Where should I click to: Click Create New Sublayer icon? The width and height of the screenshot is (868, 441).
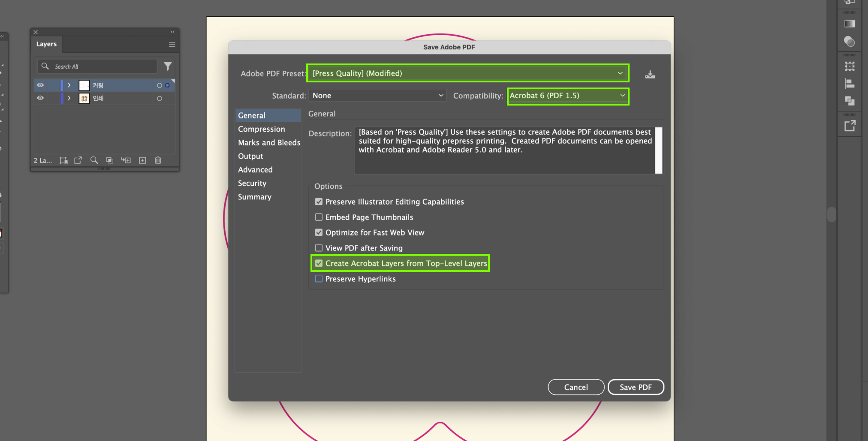coord(126,160)
